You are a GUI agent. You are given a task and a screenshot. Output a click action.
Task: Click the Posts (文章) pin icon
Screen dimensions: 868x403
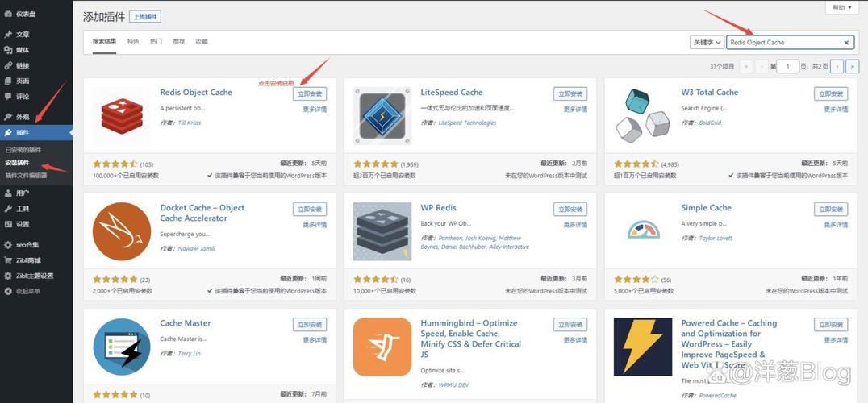point(8,35)
